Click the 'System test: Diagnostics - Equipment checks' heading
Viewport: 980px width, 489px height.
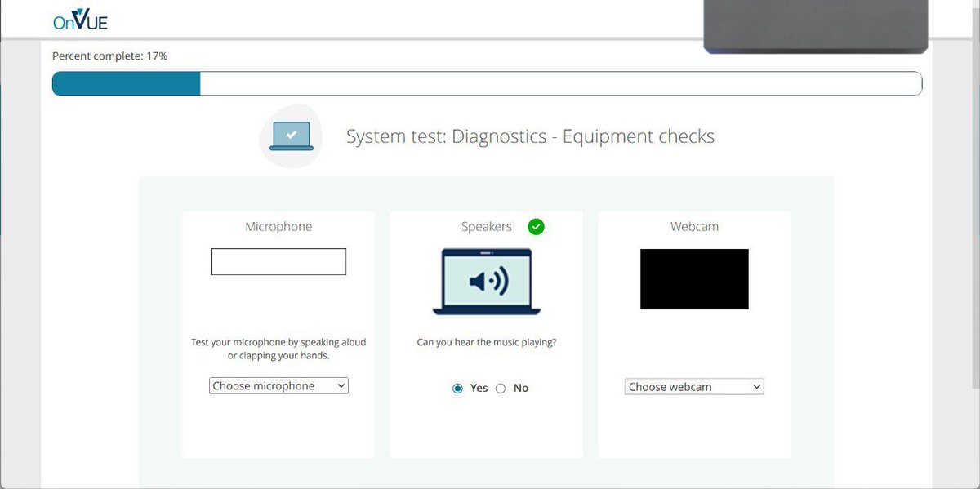tap(530, 136)
